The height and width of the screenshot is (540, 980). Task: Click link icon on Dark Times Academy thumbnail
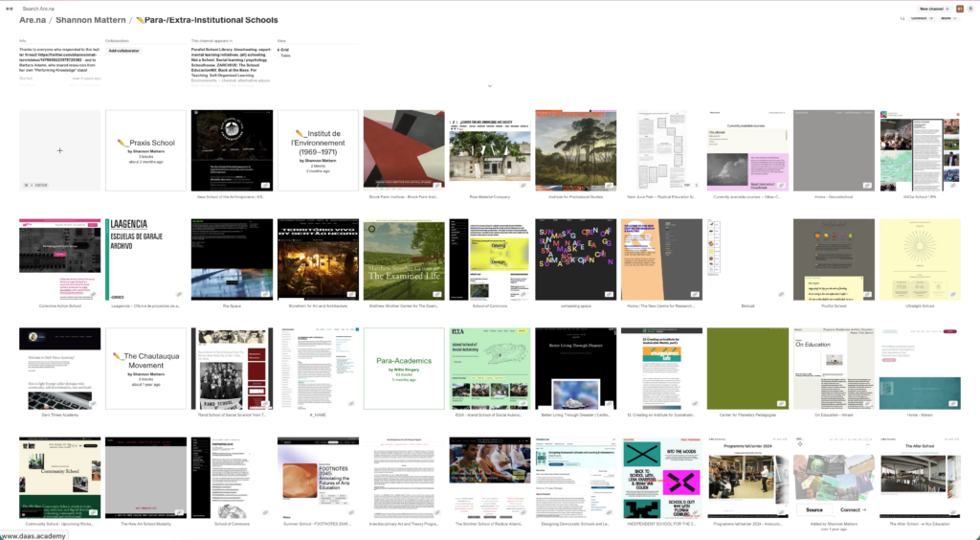(93, 404)
